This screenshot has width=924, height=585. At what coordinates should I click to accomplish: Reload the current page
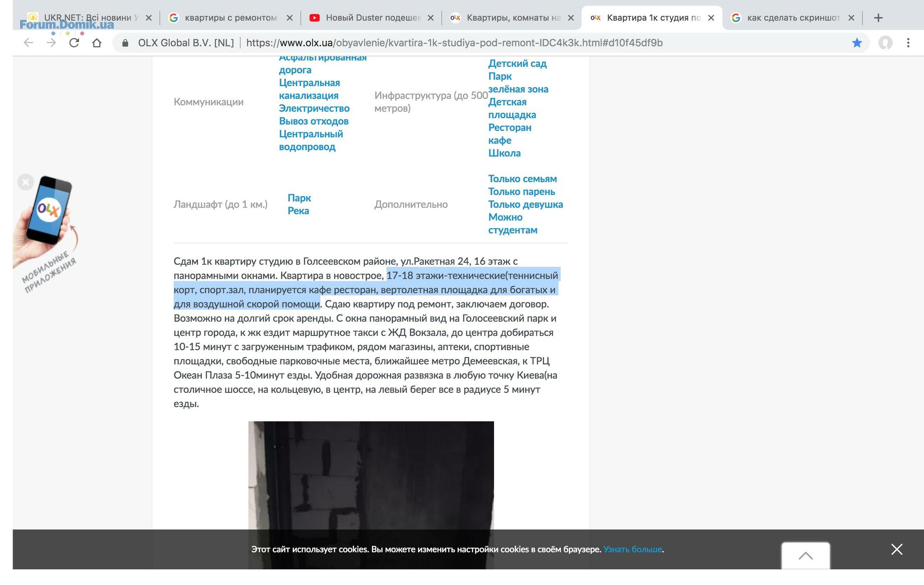[x=74, y=43]
